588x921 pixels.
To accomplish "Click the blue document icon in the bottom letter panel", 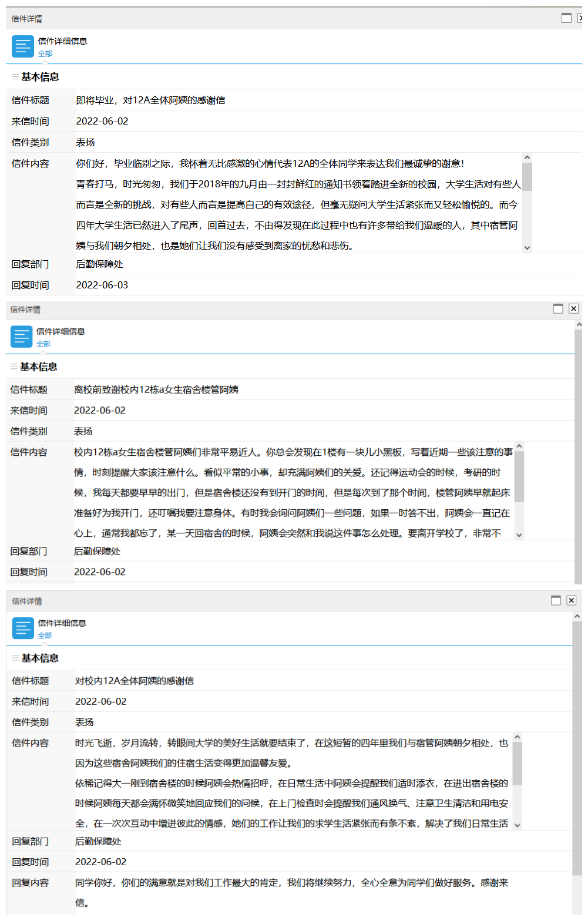I will 23,628.
